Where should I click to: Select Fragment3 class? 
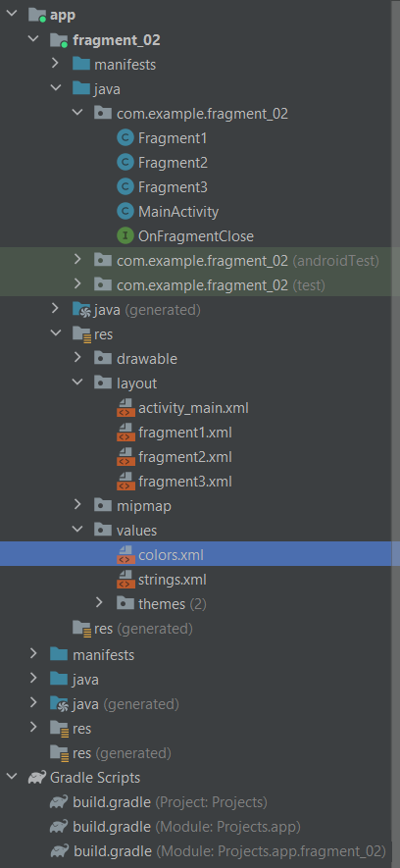pos(173,187)
